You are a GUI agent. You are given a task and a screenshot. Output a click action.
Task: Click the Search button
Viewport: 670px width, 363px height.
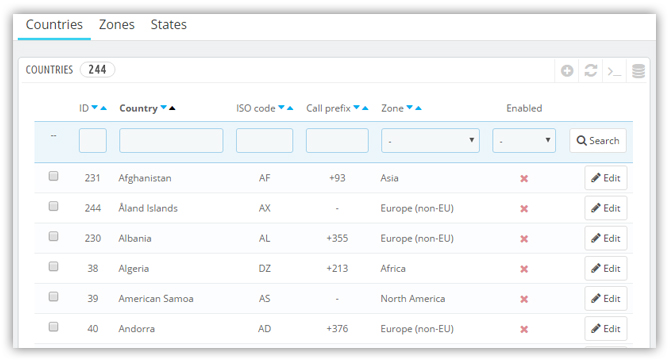coord(598,141)
